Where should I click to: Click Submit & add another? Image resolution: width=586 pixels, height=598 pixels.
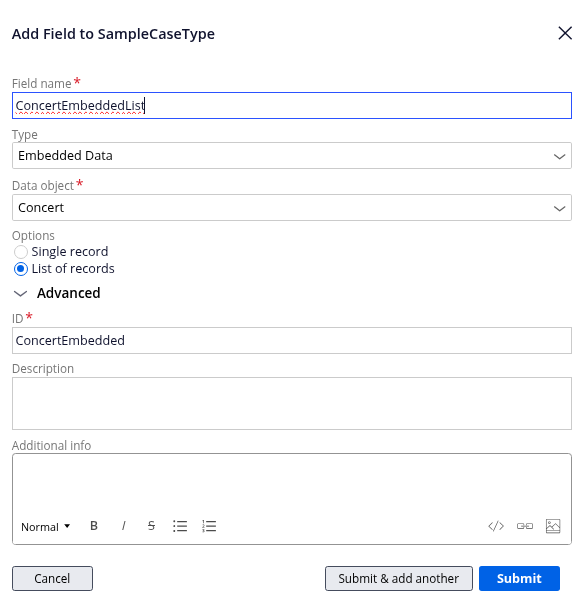coord(399,579)
